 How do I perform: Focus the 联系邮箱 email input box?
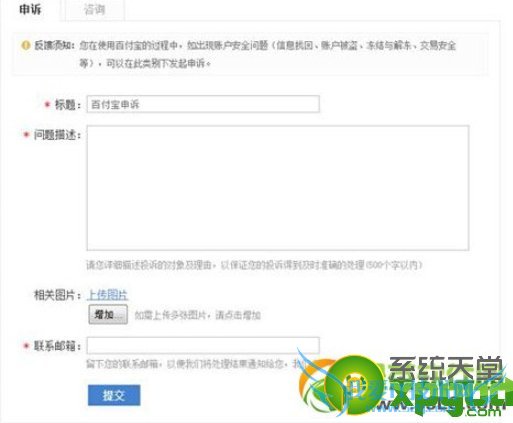click(203, 345)
